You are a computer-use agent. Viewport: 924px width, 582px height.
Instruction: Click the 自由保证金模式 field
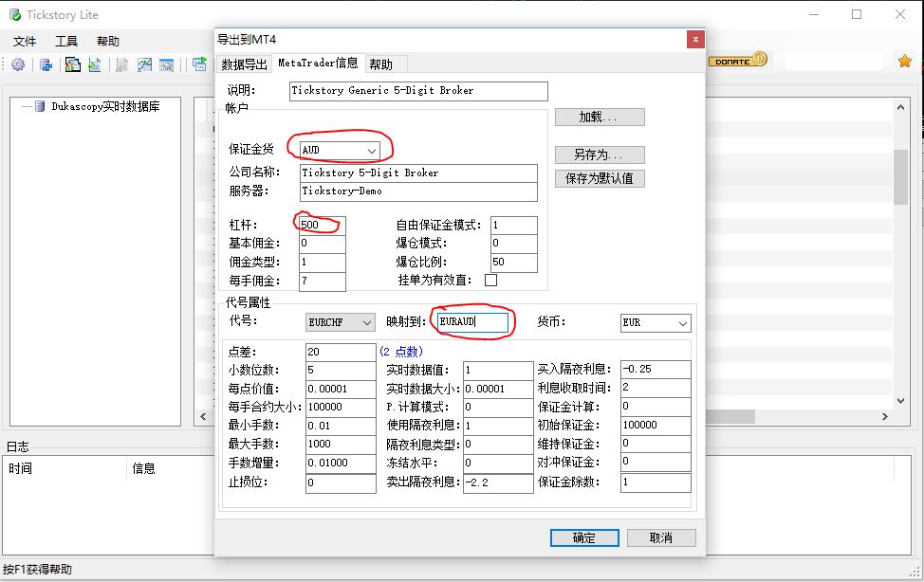[514, 225]
